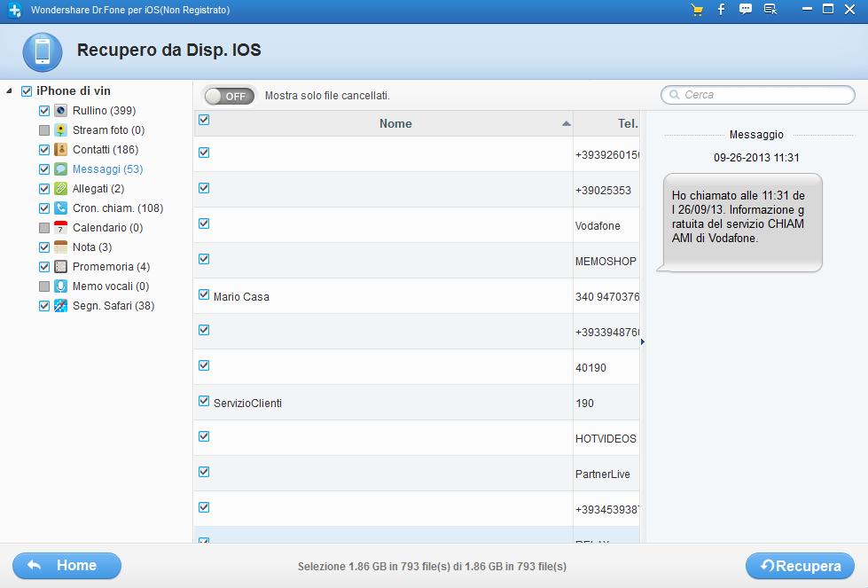
Task: Click the Cron. chiam. phone icon
Action: [61, 208]
